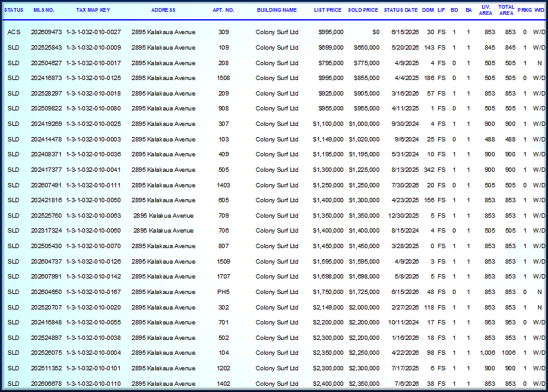
Task: Select MLS number 202416873
Action: pos(47,78)
